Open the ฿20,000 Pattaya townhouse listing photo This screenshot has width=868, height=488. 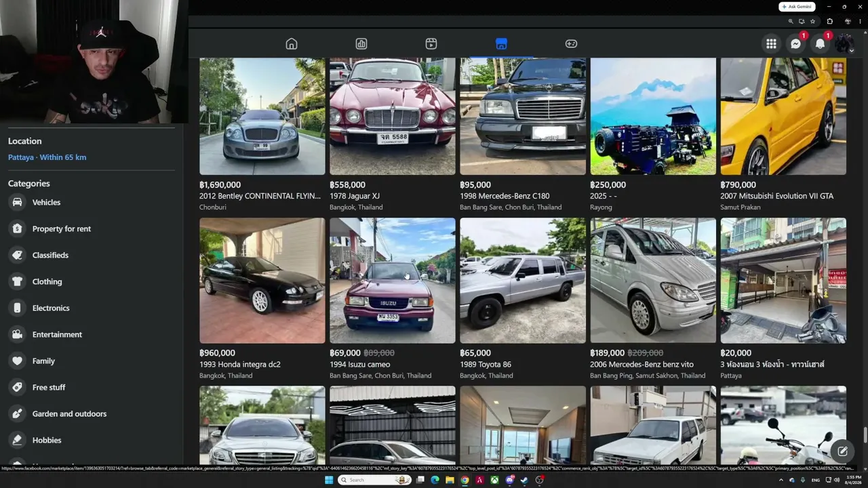click(x=783, y=281)
